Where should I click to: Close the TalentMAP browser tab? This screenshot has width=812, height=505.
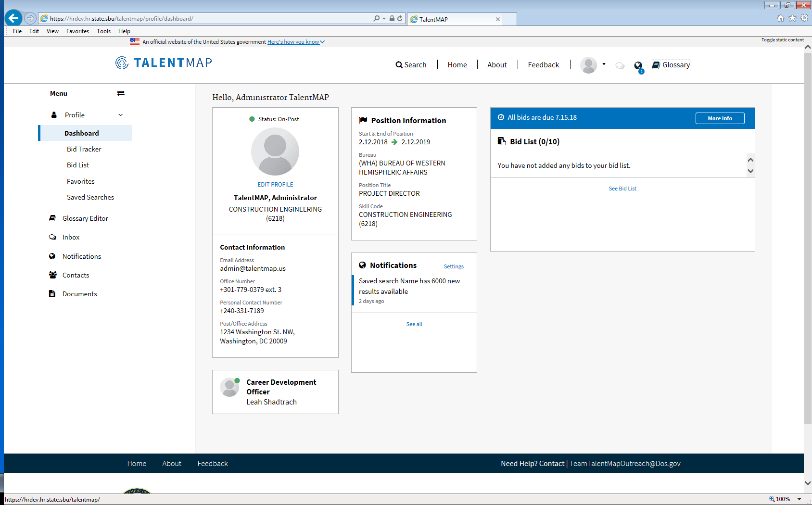coord(498,19)
